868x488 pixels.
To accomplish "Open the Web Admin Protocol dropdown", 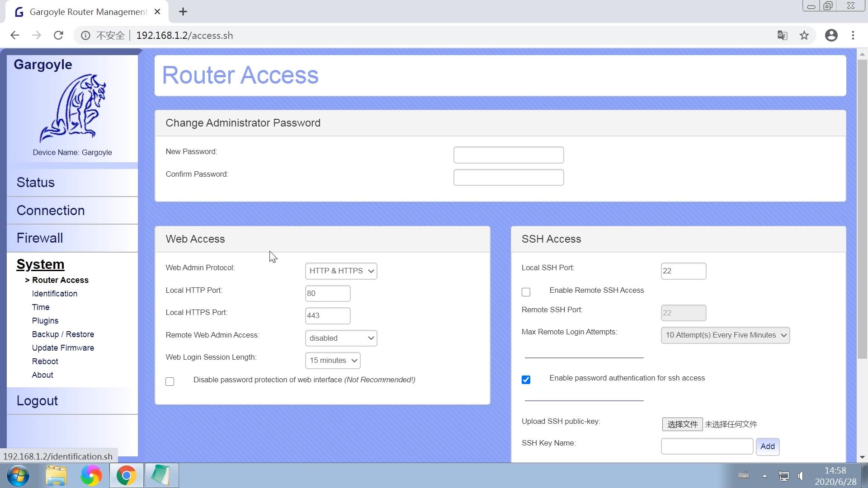I will pyautogui.click(x=341, y=271).
